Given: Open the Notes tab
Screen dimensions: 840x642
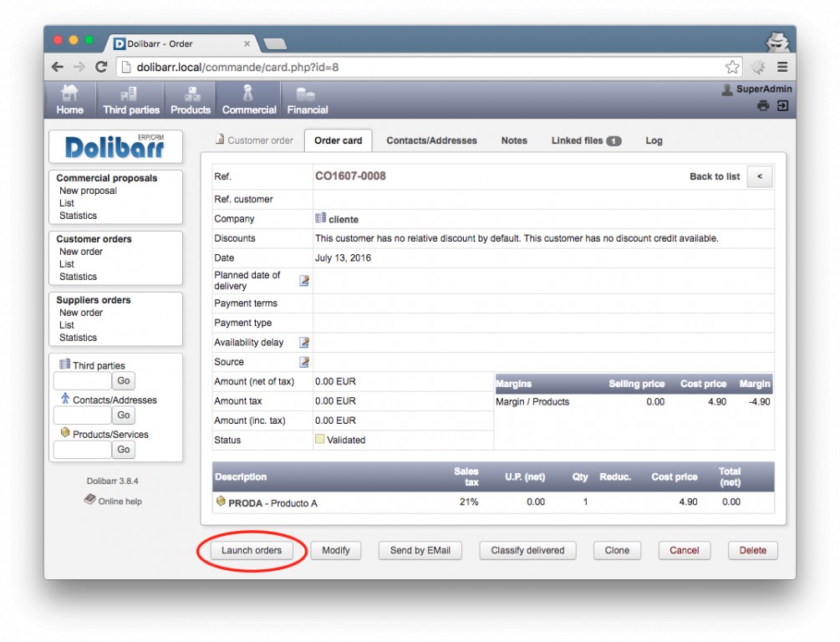Looking at the screenshot, I should click(x=514, y=140).
